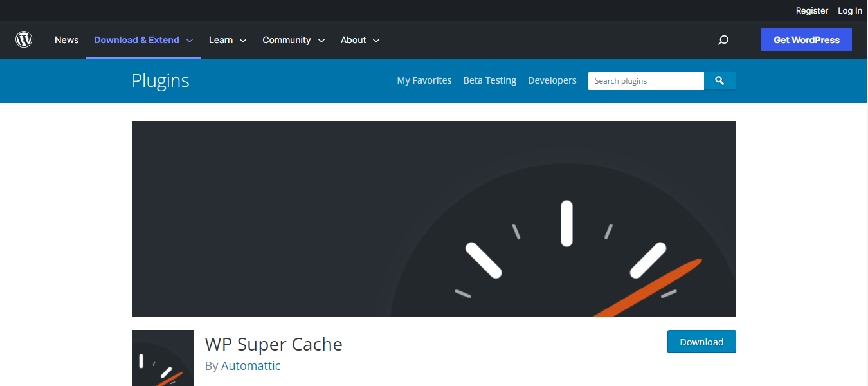
Task: Click the WP Super Cache plugin icon thumbnail
Action: [x=163, y=358]
